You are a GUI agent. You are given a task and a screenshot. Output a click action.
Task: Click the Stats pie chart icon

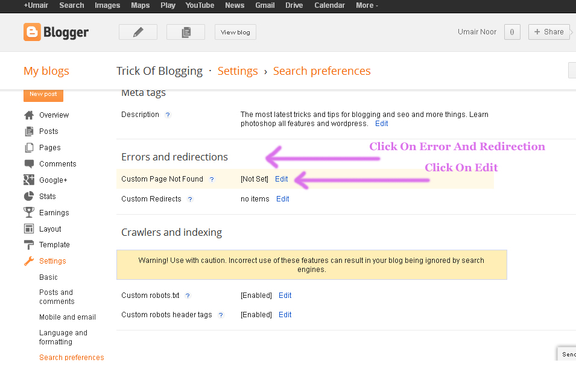[x=29, y=196]
